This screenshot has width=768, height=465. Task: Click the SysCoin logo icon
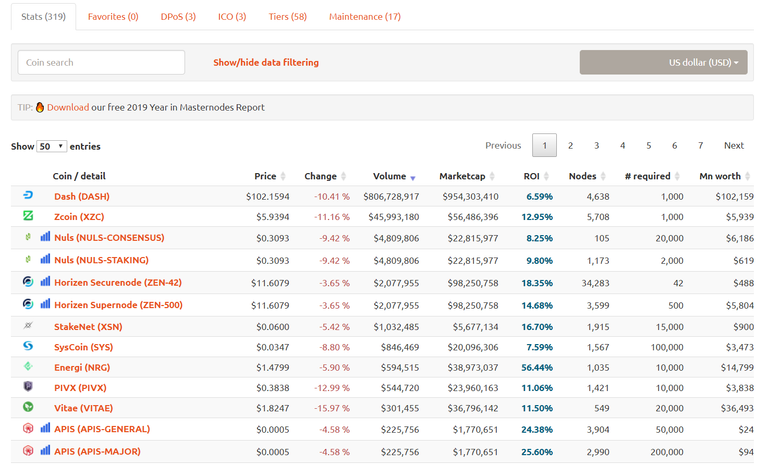28,346
